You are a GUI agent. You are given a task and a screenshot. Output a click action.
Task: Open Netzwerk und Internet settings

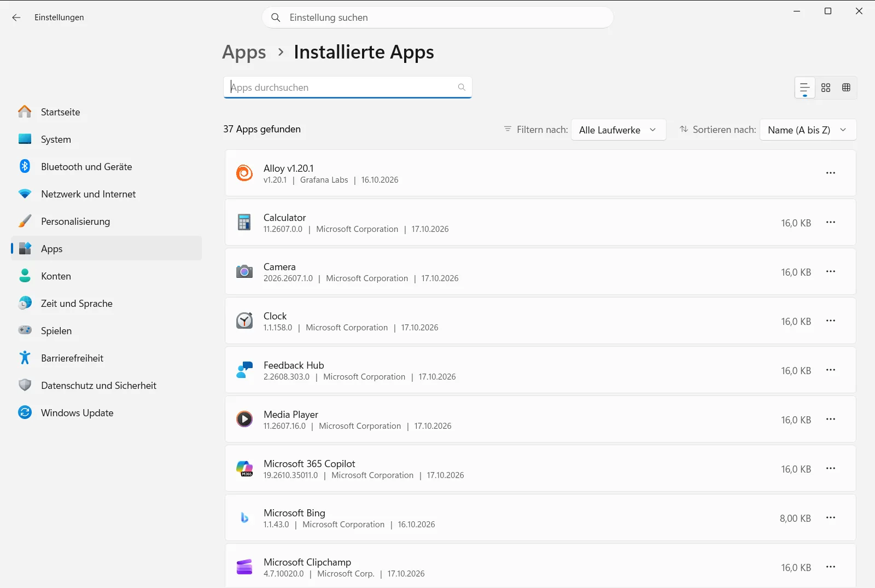coord(106,194)
